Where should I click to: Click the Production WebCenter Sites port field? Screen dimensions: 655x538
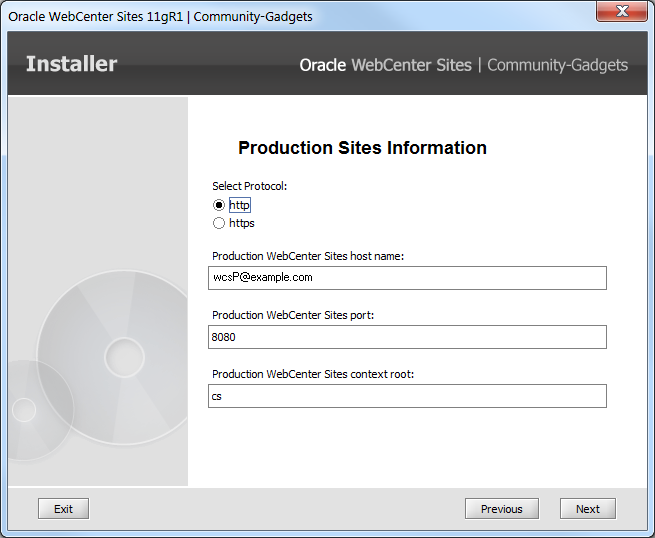click(407, 337)
